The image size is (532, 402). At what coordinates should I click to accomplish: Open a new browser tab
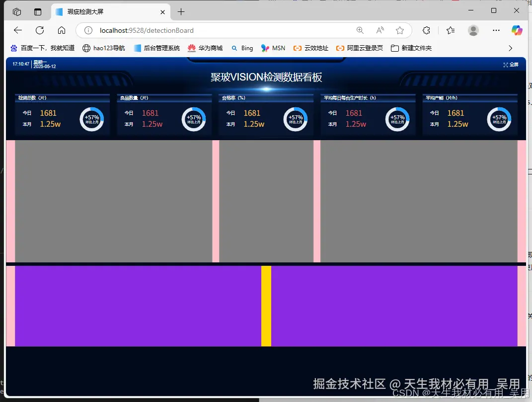click(x=181, y=11)
